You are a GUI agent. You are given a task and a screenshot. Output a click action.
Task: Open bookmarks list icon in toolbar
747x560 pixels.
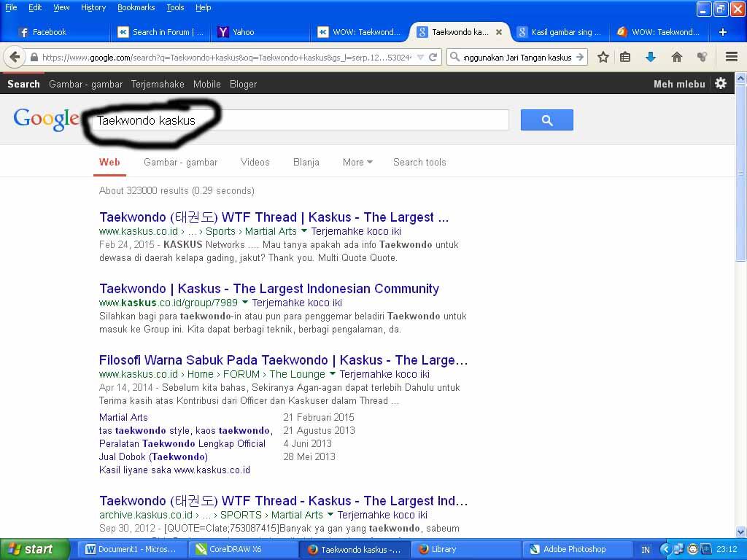click(625, 57)
